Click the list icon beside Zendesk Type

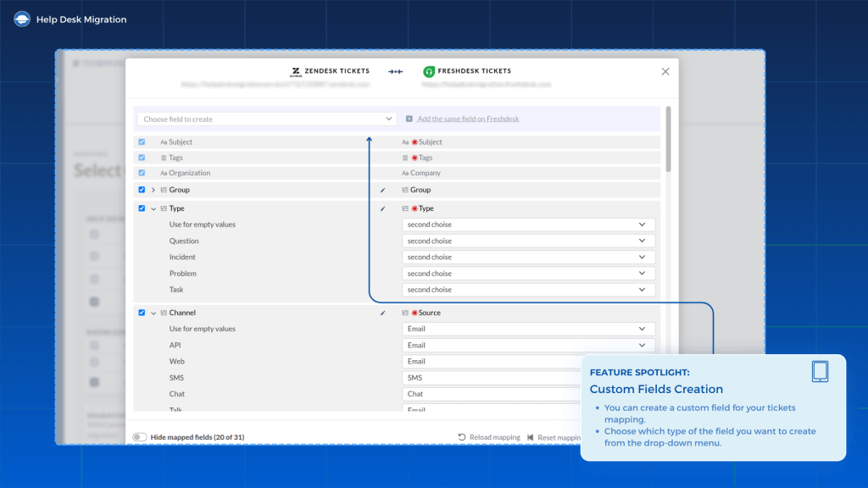pos(164,208)
